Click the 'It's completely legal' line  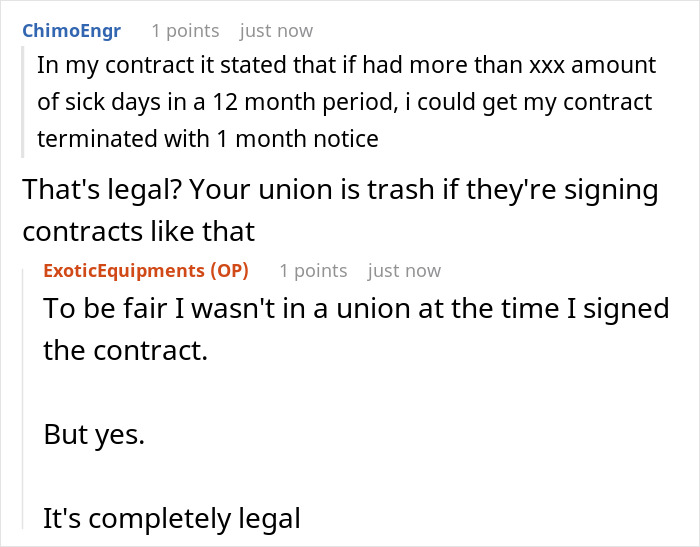click(x=172, y=518)
